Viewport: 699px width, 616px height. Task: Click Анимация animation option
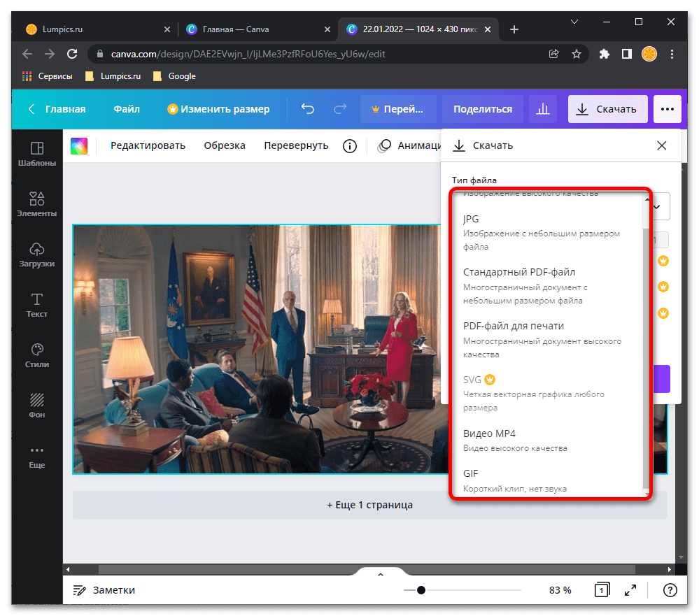[x=409, y=145]
